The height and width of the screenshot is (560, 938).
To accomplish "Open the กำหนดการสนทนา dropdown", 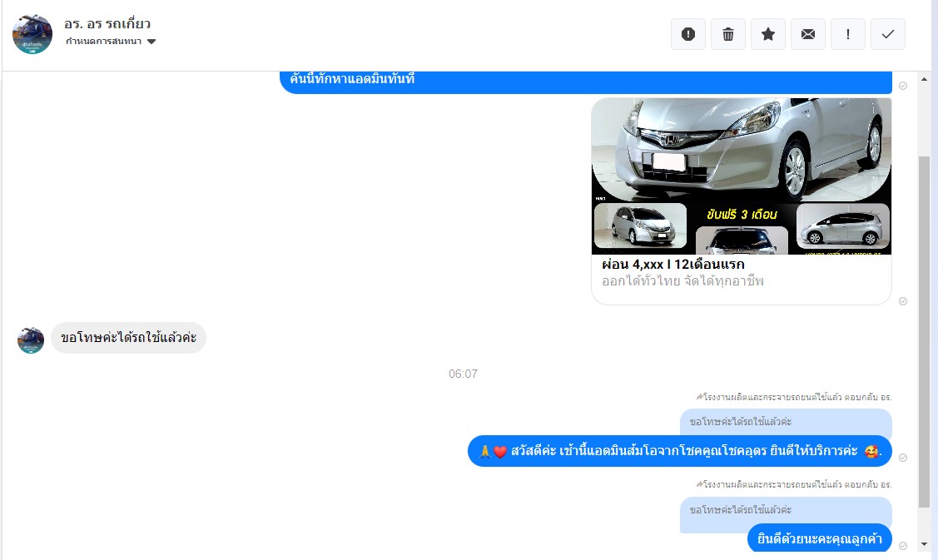I will (111, 42).
